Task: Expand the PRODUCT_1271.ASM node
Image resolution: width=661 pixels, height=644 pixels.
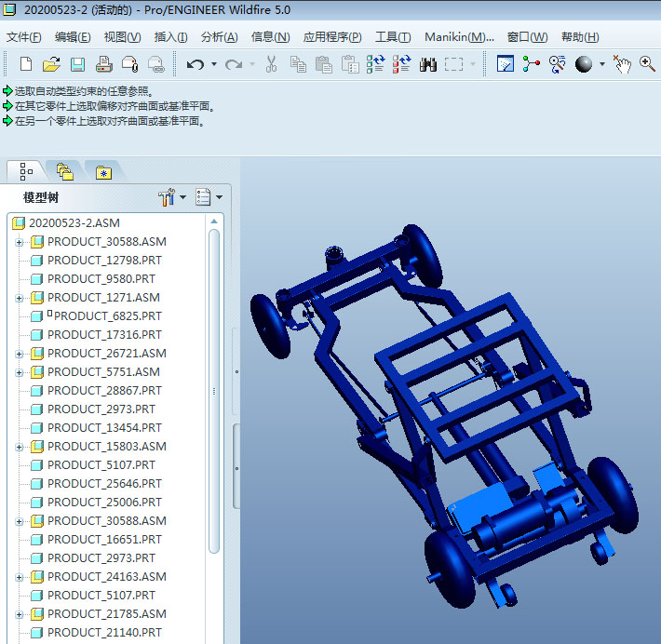Action: [x=19, y=299]
